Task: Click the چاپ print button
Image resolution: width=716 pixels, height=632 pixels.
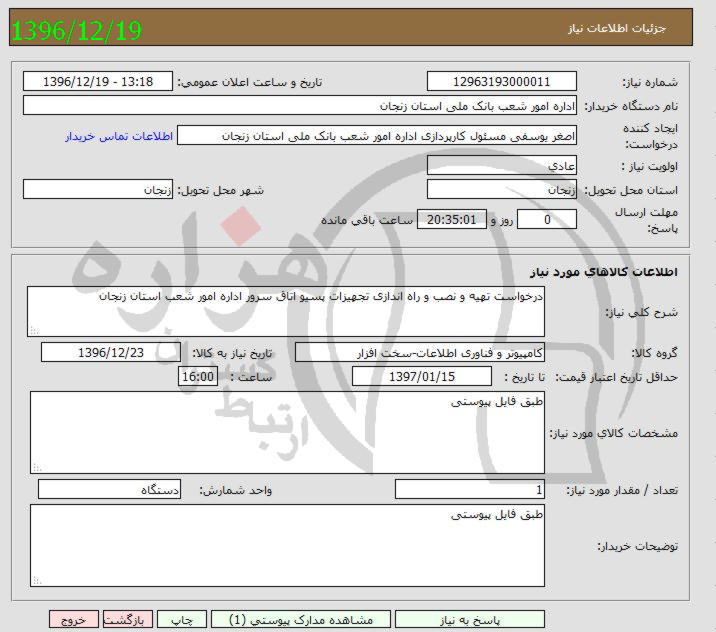Action: [182, 620]
